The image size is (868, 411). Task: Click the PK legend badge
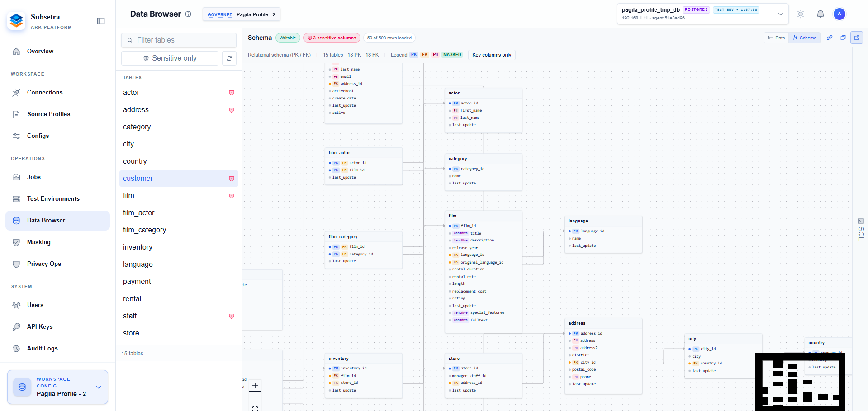coord(414,55)
